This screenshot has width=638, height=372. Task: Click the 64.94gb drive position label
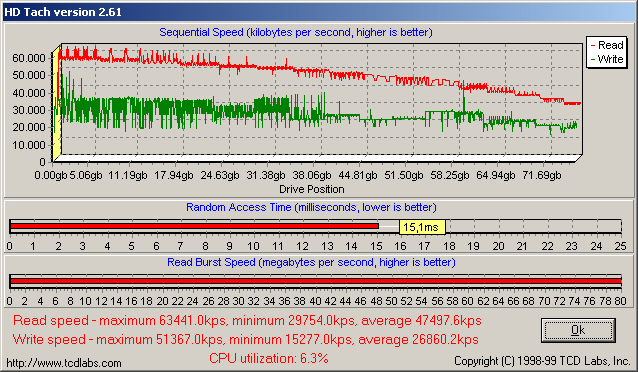click(x=496, y=175)
